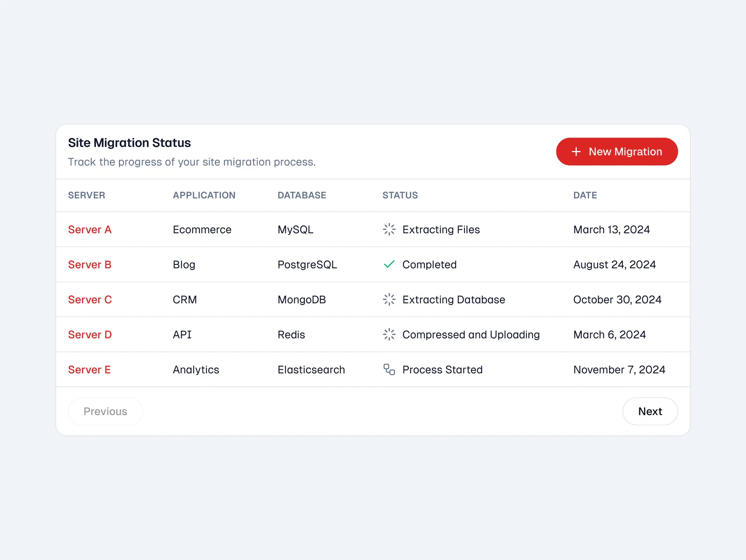Click the APPLICATION column header
Image resolution: width=746 pixels, height=560 pixels.
tap(204, 195)
